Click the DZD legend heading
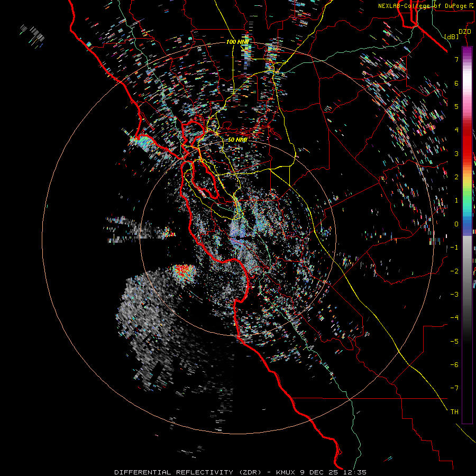476x476 pixels. (x=465, y=32)
